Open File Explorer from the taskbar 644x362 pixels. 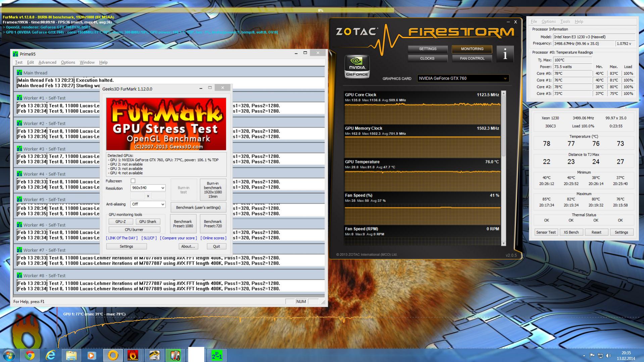tap(71, 355)
